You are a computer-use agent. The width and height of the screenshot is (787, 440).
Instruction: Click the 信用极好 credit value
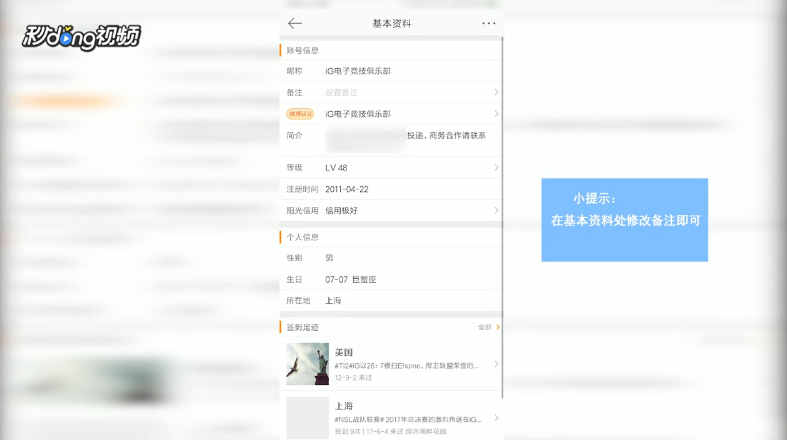tap(341, 211)
